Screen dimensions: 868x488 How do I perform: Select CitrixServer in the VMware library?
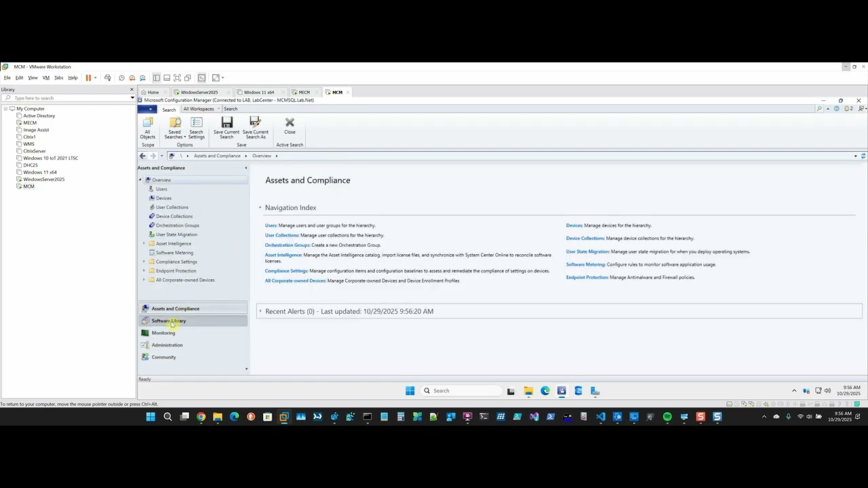(x=35, y=151)
